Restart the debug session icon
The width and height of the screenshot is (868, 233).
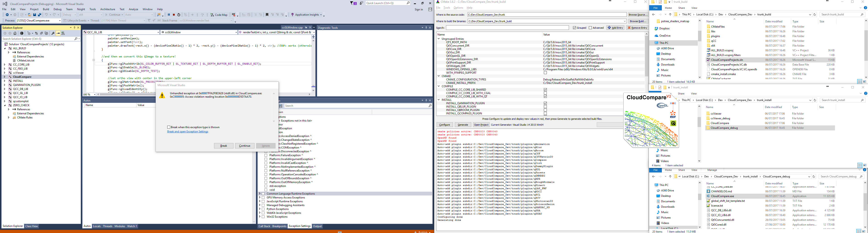tap(179, 15)
